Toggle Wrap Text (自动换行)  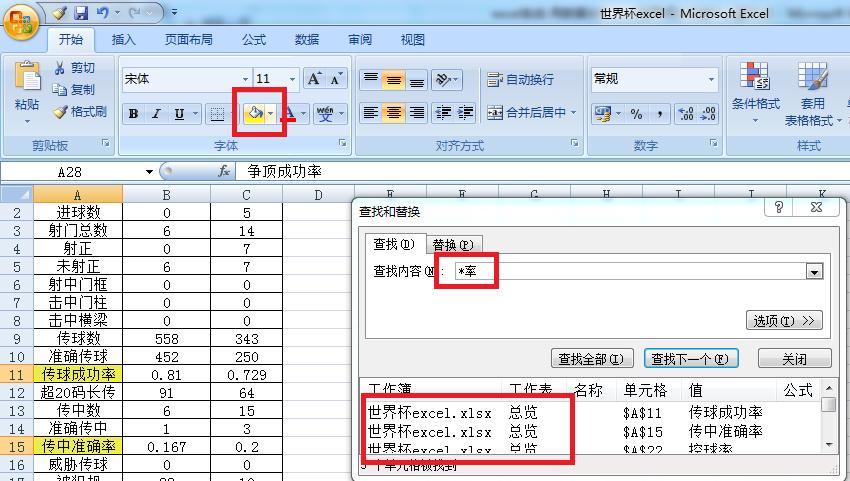[520, 79]
